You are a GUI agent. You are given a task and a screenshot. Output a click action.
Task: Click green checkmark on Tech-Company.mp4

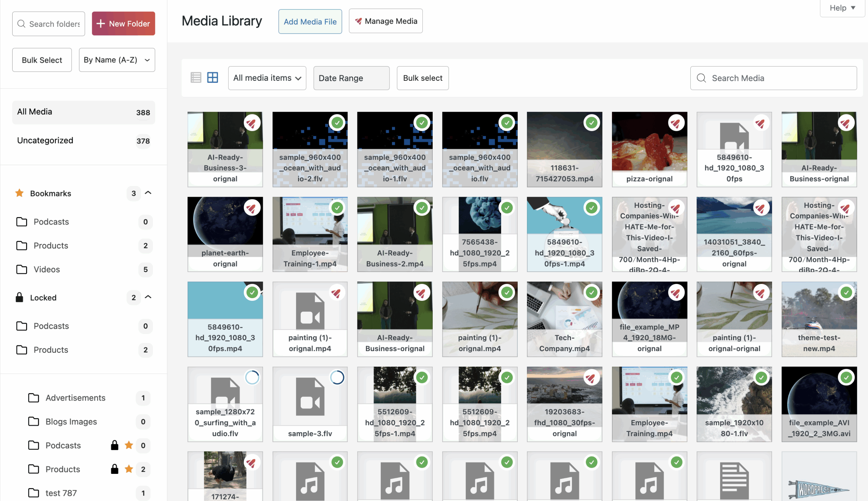592,293
